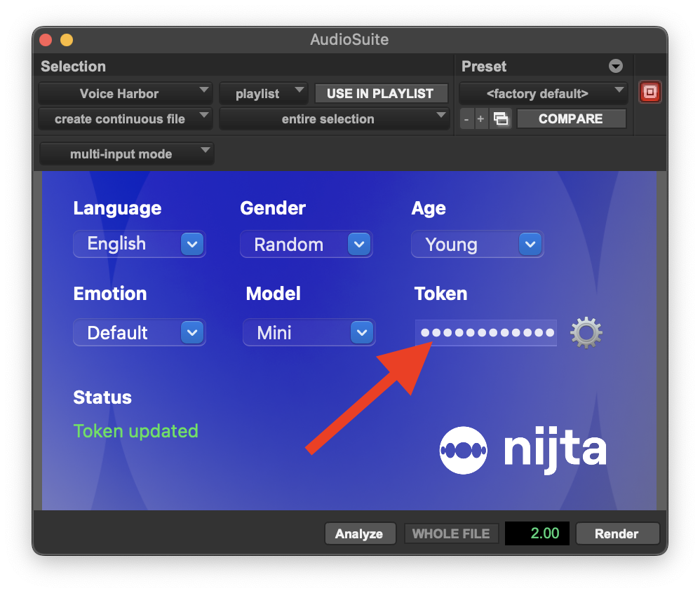Toggle the USE IN PLAYLIST button
The width and height of the screenshot is (700, 593).
pyautogui.click(x=380, y=93)
